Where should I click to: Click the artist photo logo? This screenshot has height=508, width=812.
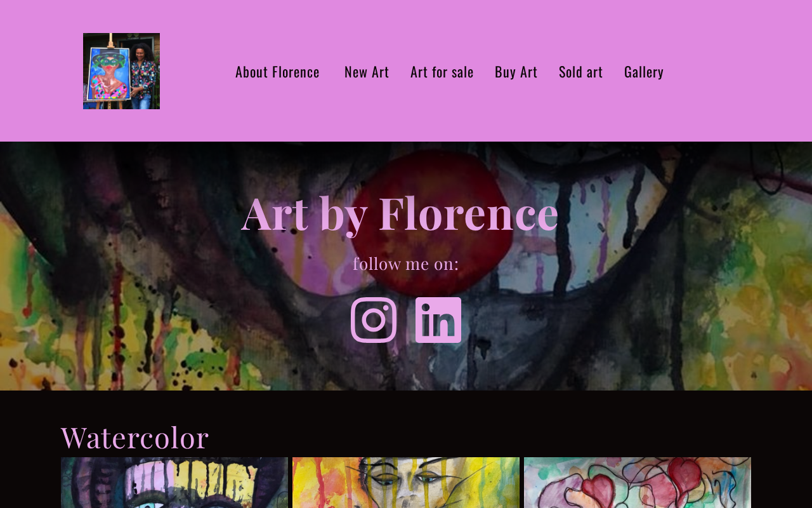(121, 71)
